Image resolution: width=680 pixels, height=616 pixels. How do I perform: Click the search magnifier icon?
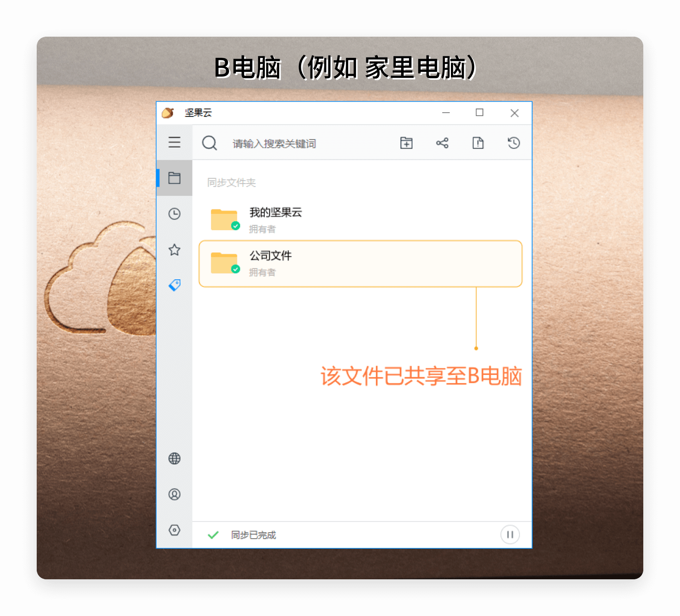click(210, 143)
